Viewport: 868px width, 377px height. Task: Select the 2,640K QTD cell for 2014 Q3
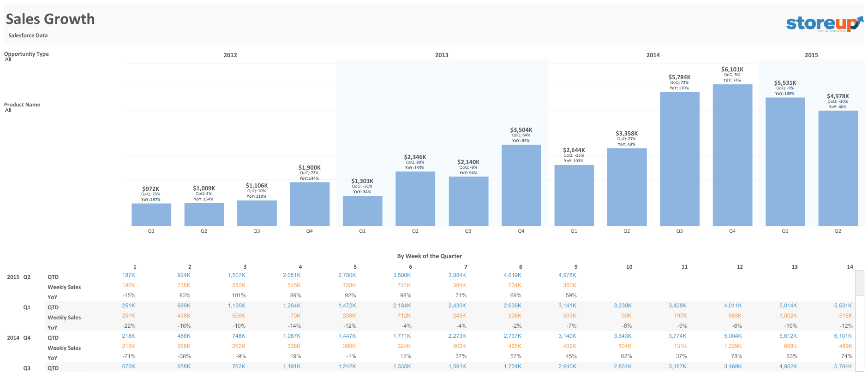(568, 366)
